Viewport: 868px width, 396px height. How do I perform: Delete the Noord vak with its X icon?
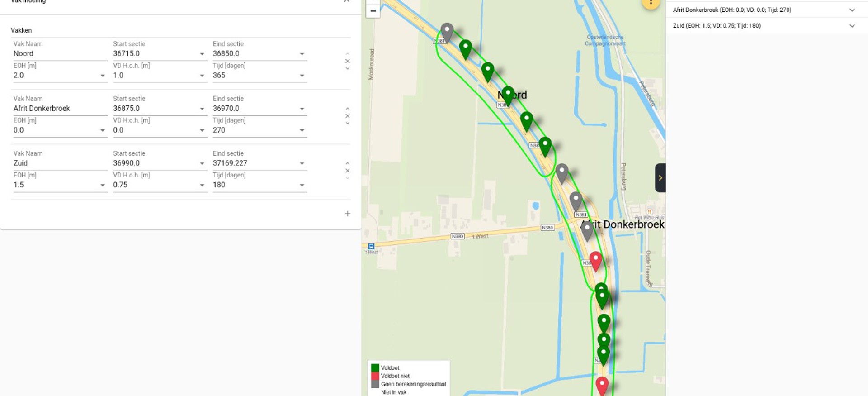pos(347,61)
